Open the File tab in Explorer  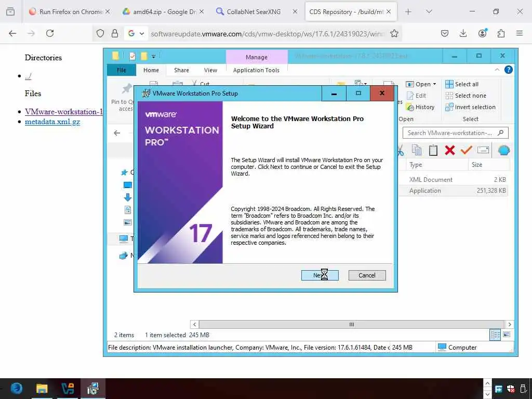coord(122,70)
